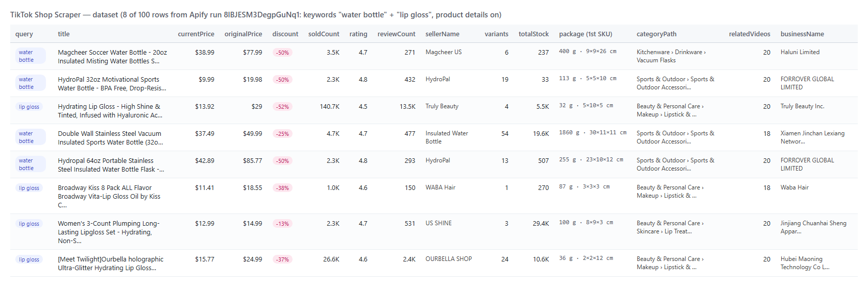
Task: Click the $77.99 original price cell
Action: coord(253,53)
